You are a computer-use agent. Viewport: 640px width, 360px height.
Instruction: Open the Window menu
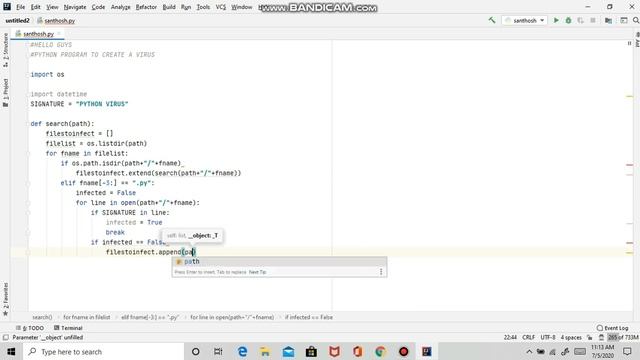242,7
